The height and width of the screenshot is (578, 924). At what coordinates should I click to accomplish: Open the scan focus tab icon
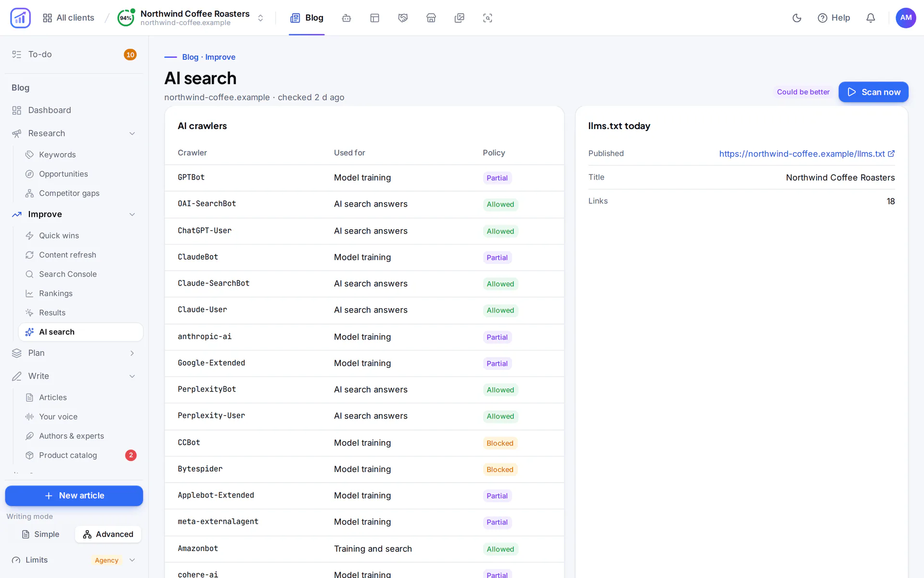(488, 18)
